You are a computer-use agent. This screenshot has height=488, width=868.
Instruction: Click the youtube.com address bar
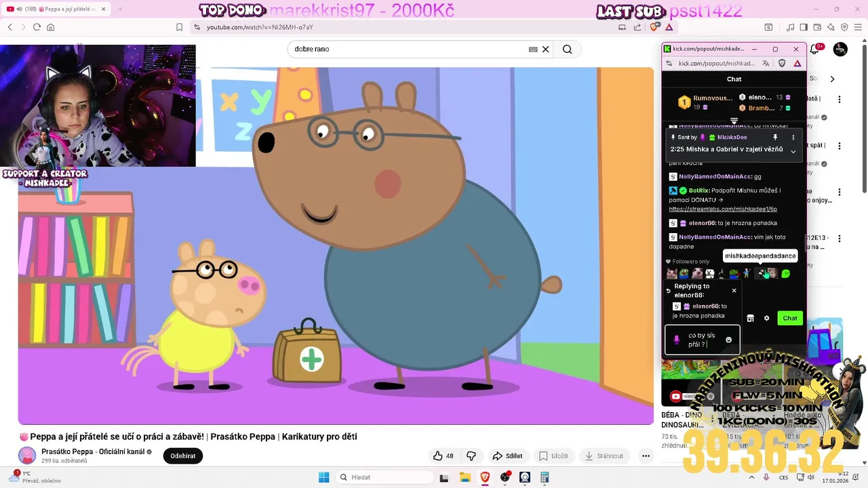click(400, 27)
